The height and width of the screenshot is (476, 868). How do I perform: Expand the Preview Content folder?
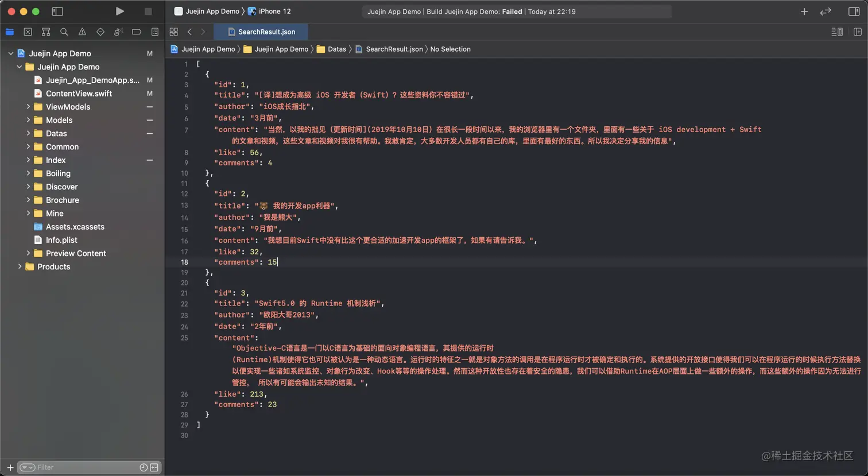(x=28, y=253)
